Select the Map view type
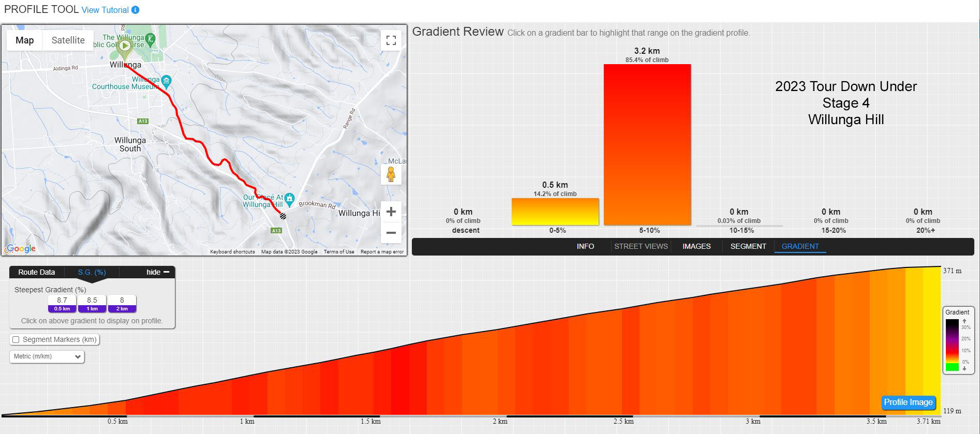This screenshot has height=434, width=980. (x=24, y=40)
